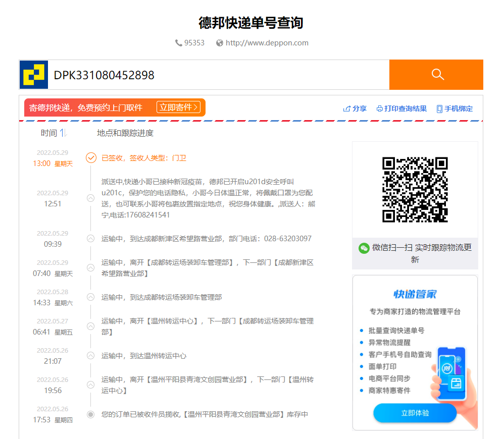
Task: Click the 06:41 星期五 timestamp
Action: click(53, 332)
